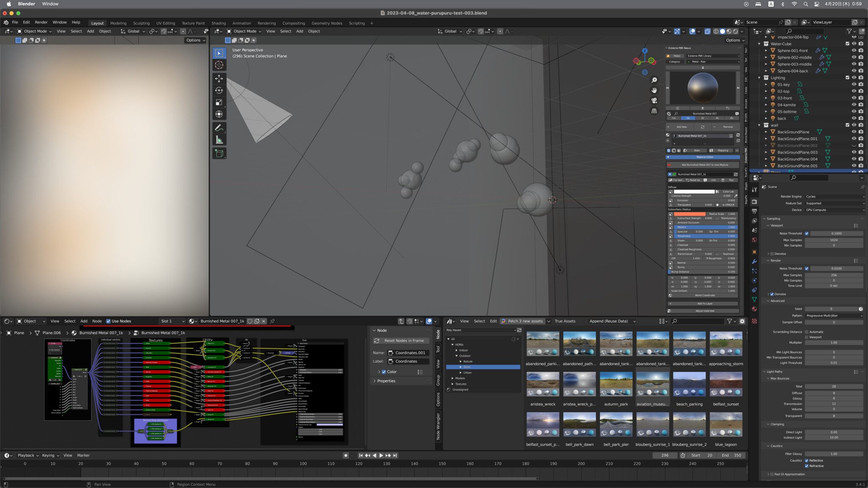Open the Device dropdown showing GPU Compute
Viewport: 868px width, 488px height.
click(x=834, y=210)
